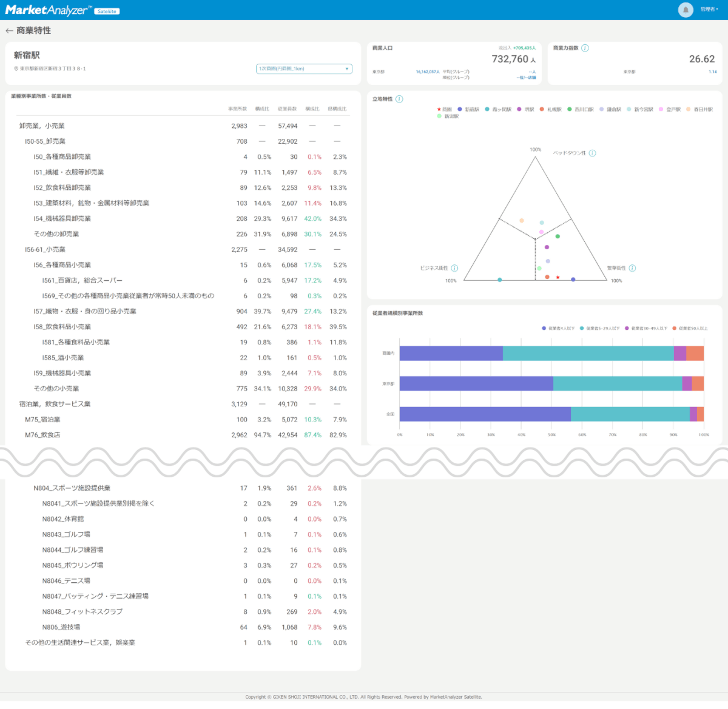Image resolution: width=728 pixels, height=709 pixels.
Task: Click the 事業所数 column header
Action: tap(237, 109)
